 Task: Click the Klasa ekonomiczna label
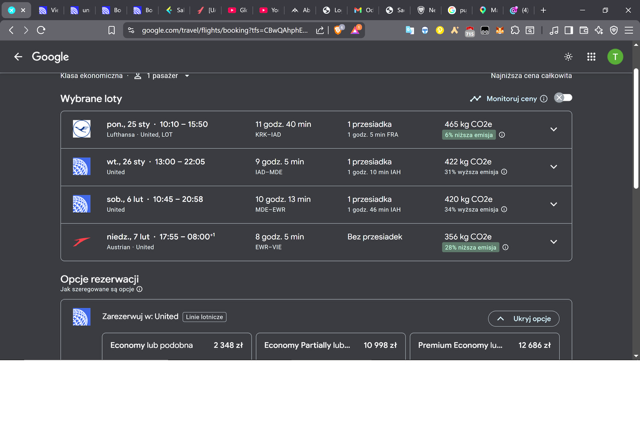pyautogui.click(x=91, y=76)
